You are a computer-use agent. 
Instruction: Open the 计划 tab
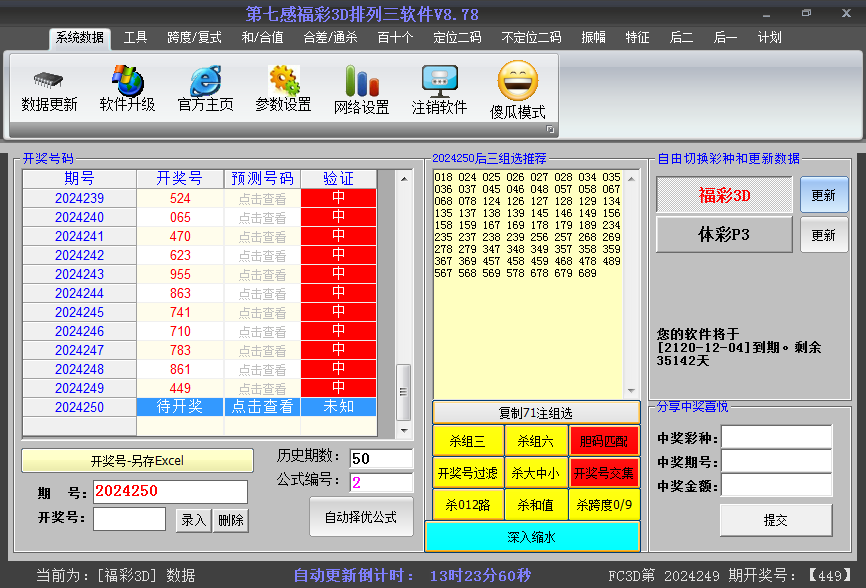769,38
